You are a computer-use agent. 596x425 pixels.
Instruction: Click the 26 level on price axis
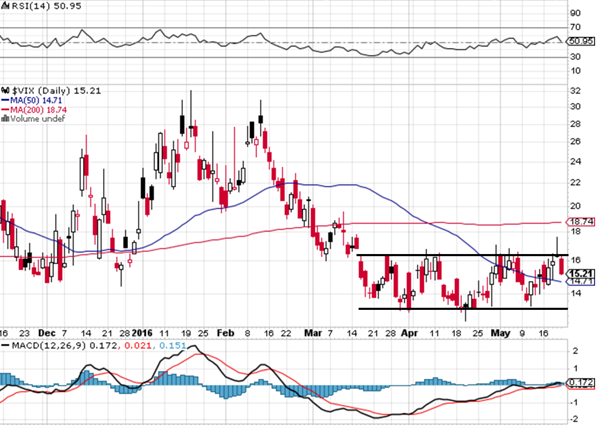point(575,141)
